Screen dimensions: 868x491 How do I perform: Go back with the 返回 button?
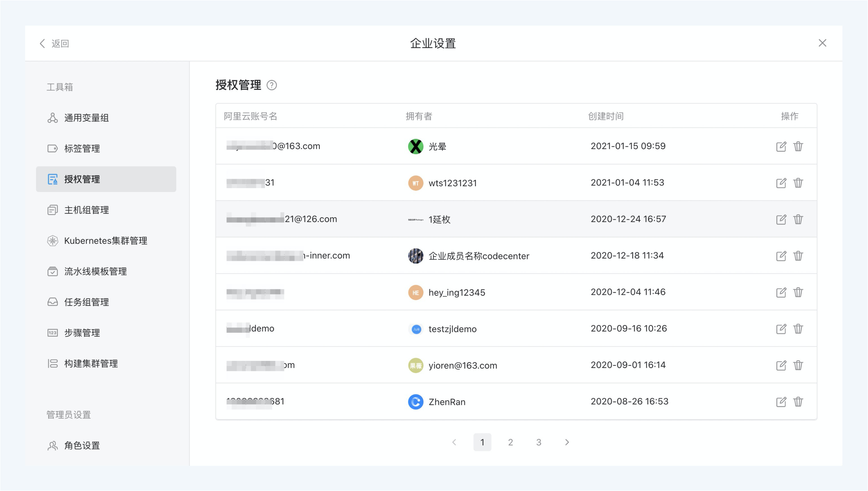[x=54, y=44]
